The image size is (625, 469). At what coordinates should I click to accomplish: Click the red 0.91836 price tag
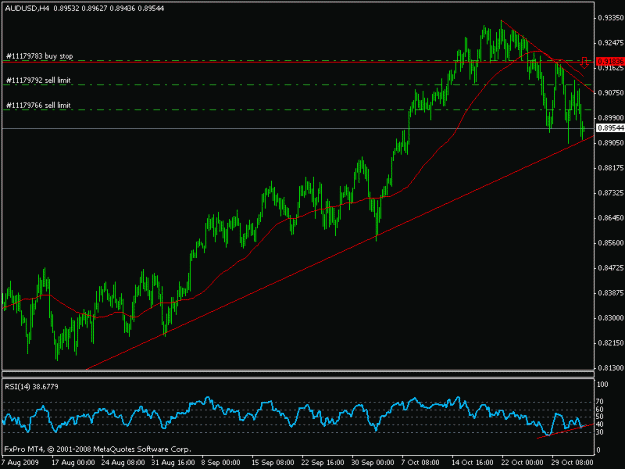point(610,61)
